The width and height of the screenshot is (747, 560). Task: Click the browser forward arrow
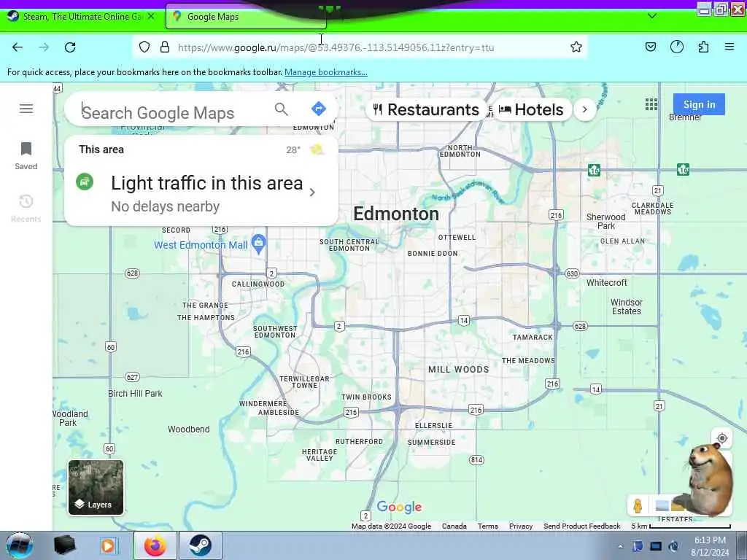(44, 47)
